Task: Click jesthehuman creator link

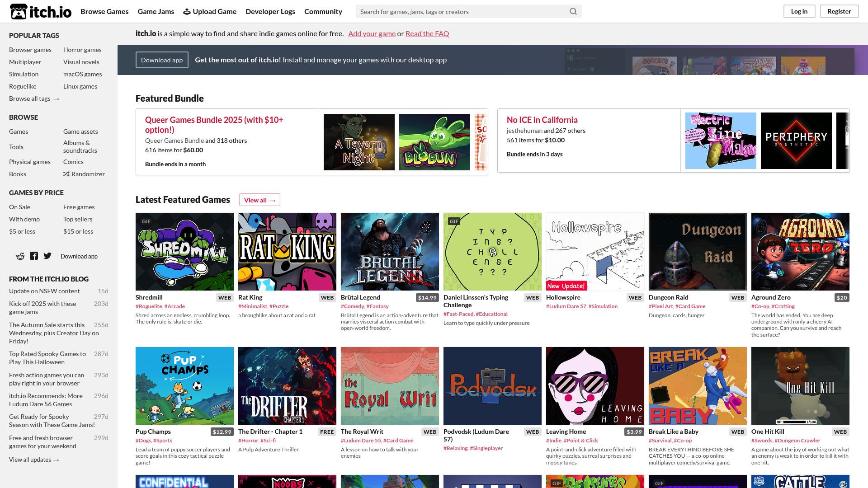Action: pyautogui.click(x=524, y=131)
